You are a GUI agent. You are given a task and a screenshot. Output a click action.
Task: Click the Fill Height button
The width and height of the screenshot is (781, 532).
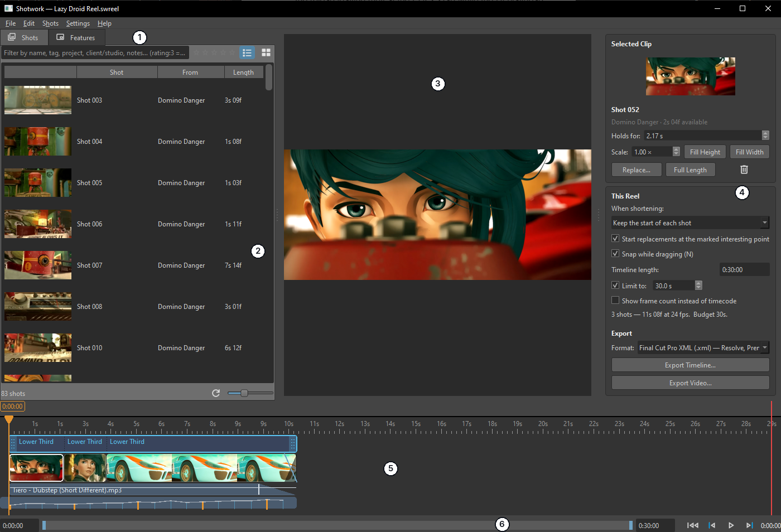click(705, 152)
